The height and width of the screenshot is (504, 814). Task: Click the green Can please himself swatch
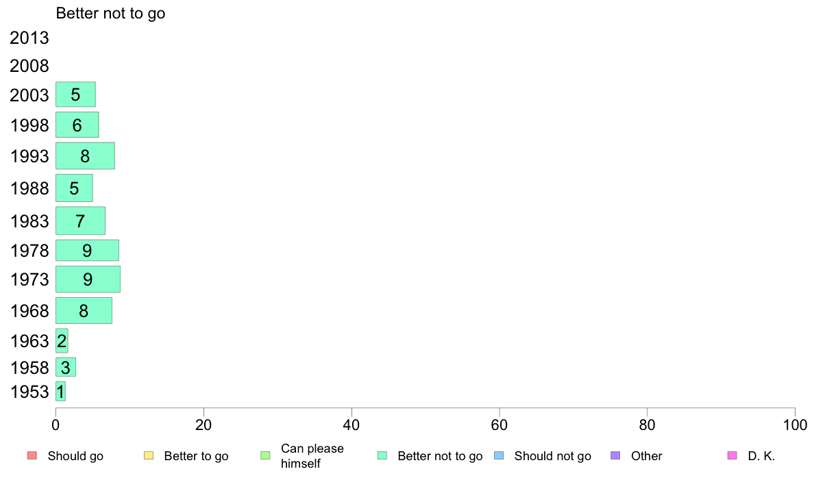pos(265,456)
